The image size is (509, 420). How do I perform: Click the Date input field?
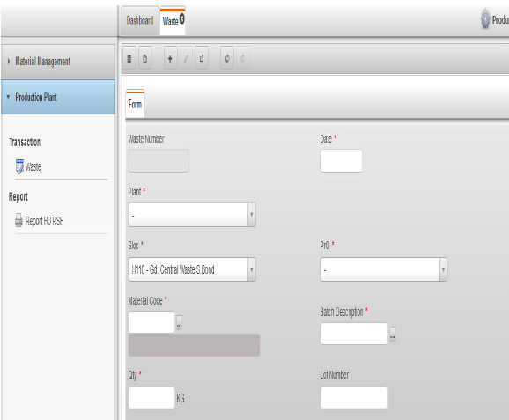(x=341, y=160)
